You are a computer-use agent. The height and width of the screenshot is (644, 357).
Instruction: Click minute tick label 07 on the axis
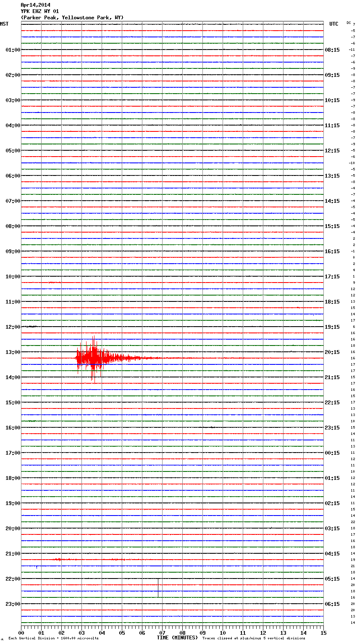(x=162, y=633)
